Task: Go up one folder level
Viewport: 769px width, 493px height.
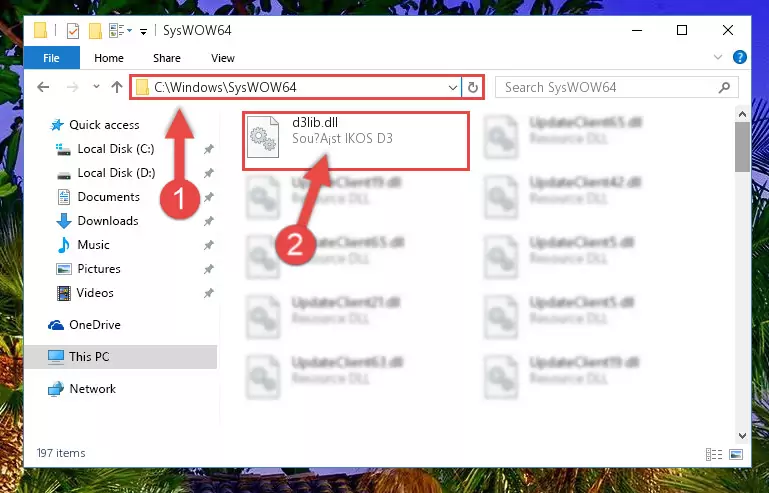Action: (117, 87)
